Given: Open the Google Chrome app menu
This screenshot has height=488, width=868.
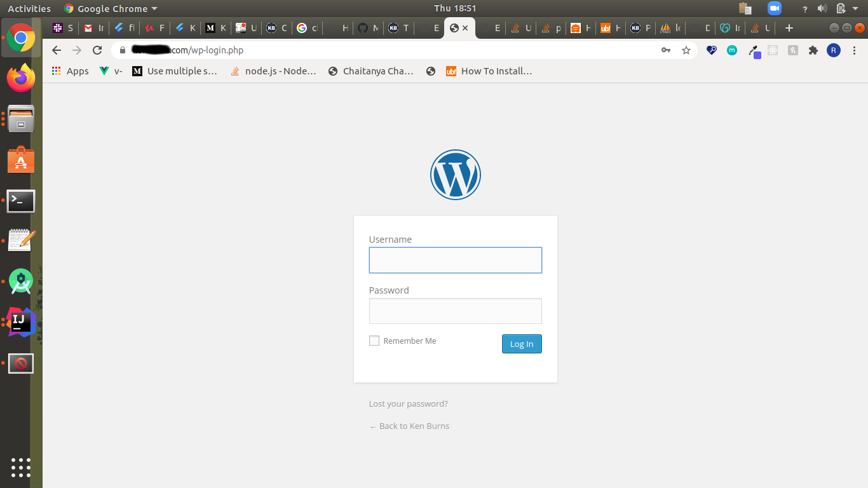Looking at the screenshot, I should coord(111,8).
